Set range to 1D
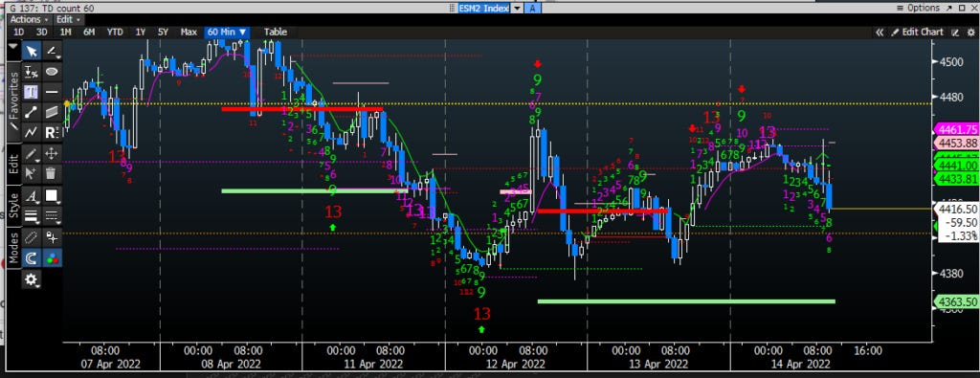 coord(19,32)
